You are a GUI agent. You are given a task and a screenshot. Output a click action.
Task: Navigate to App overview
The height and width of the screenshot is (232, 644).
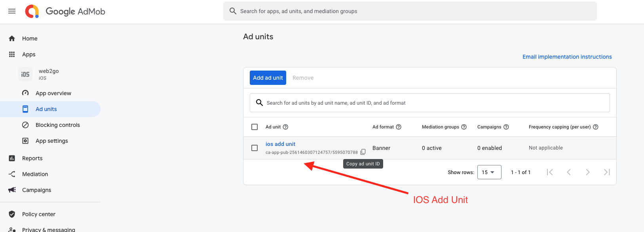point(53,93)
